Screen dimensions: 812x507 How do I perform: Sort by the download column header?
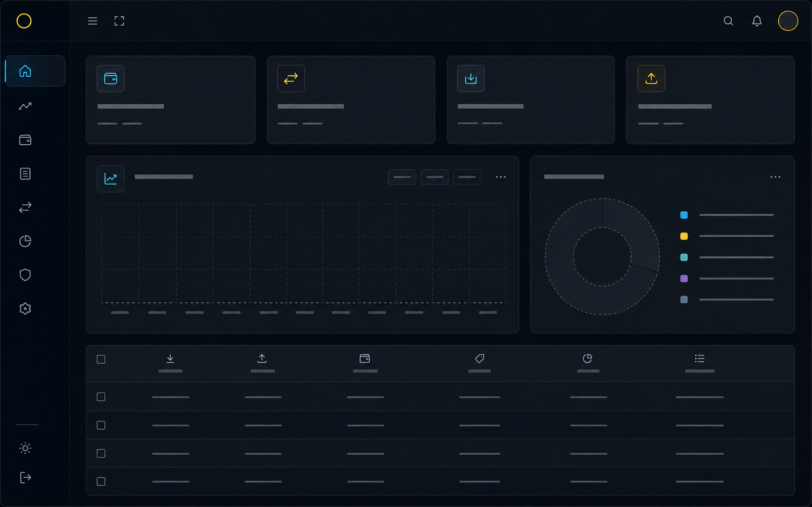(x=170, y=363)
